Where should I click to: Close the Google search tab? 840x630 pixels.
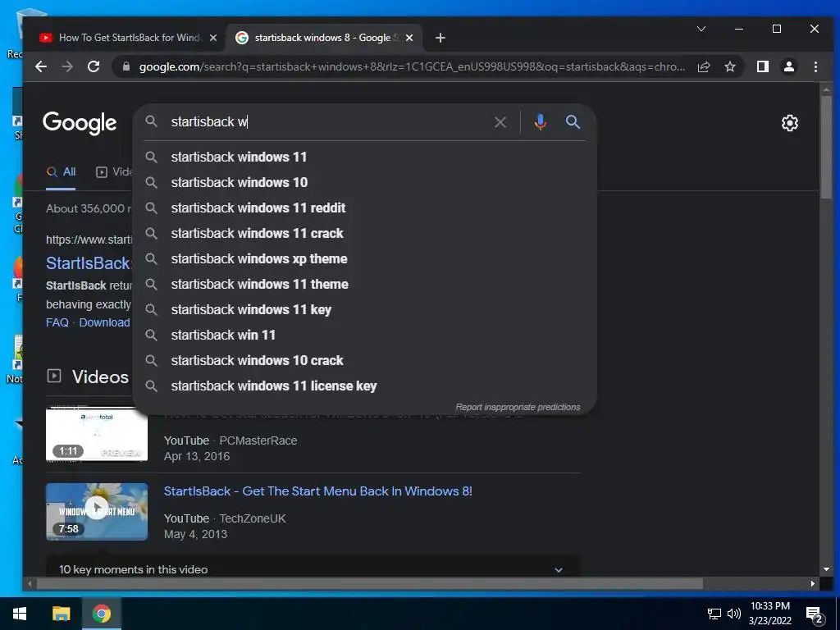(409, 38)
